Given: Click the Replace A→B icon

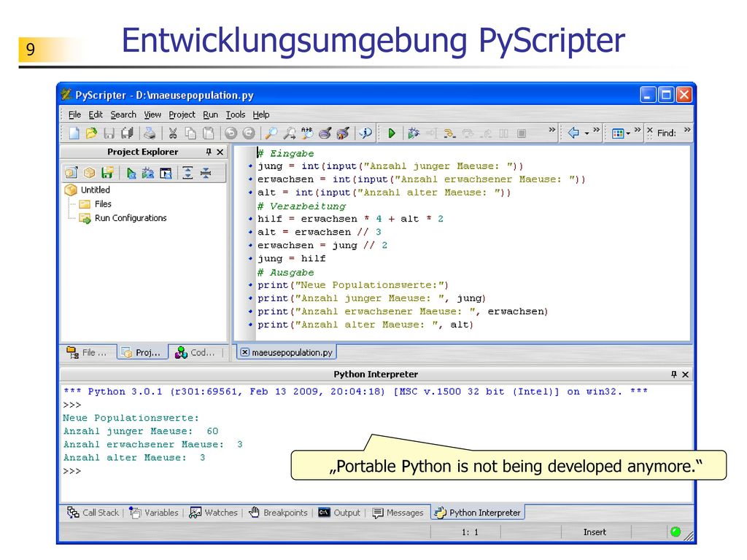Looking at the screenshot, I should pyautogui.click(x=307, y=133).
